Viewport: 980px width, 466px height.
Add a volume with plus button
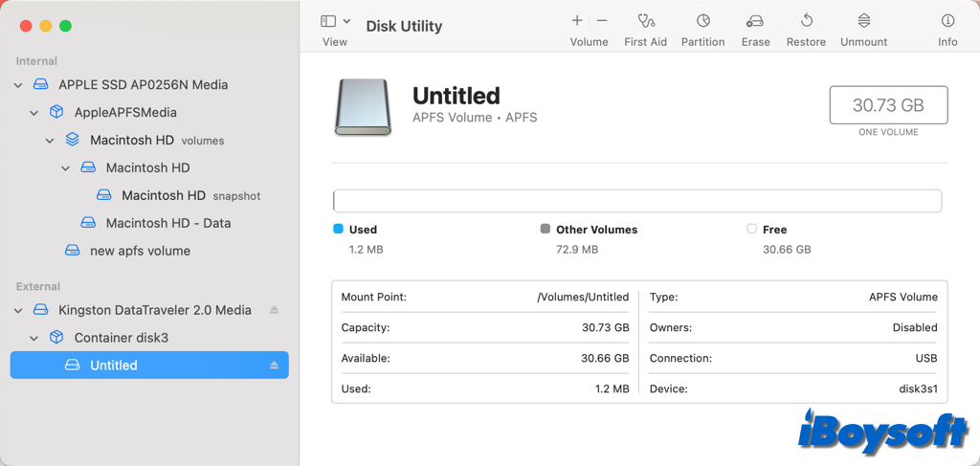click(x=577, y=21)
